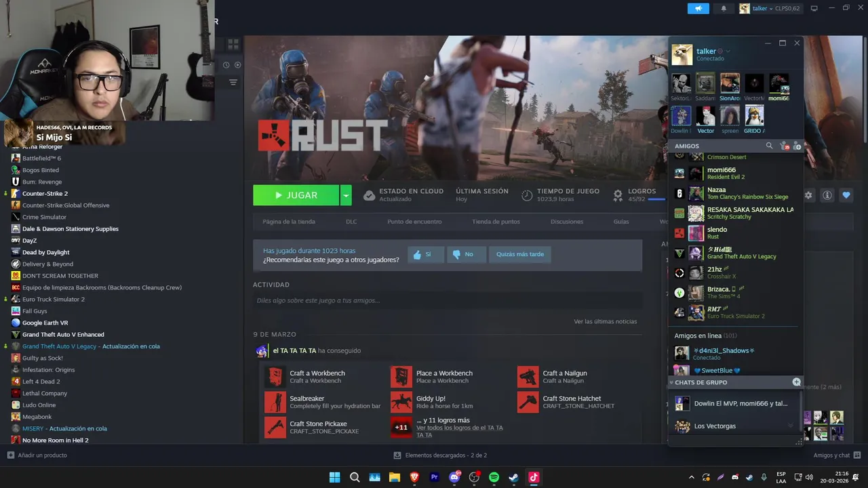Open the Discusiones tab

(567, 222)
